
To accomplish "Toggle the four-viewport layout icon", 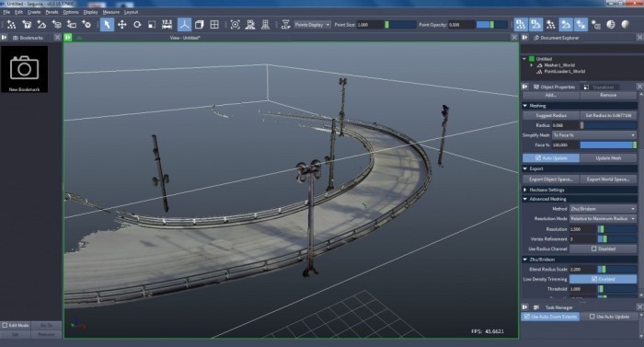I will point(214,25).
